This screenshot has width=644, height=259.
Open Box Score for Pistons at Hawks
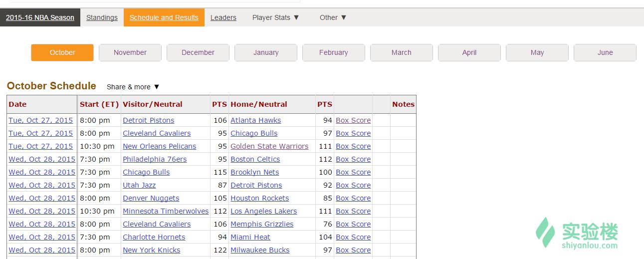click(353, 120)
